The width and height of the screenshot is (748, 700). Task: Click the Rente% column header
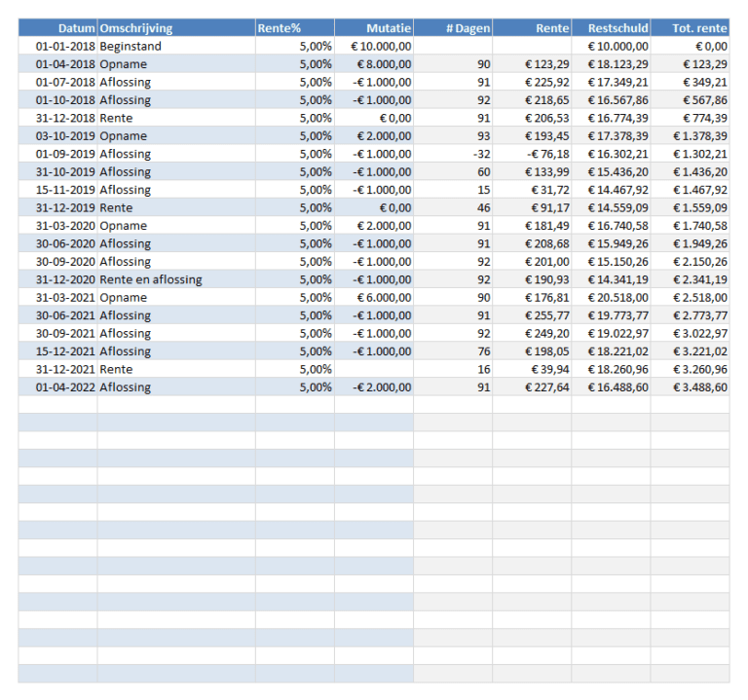[x=280, y=28]
